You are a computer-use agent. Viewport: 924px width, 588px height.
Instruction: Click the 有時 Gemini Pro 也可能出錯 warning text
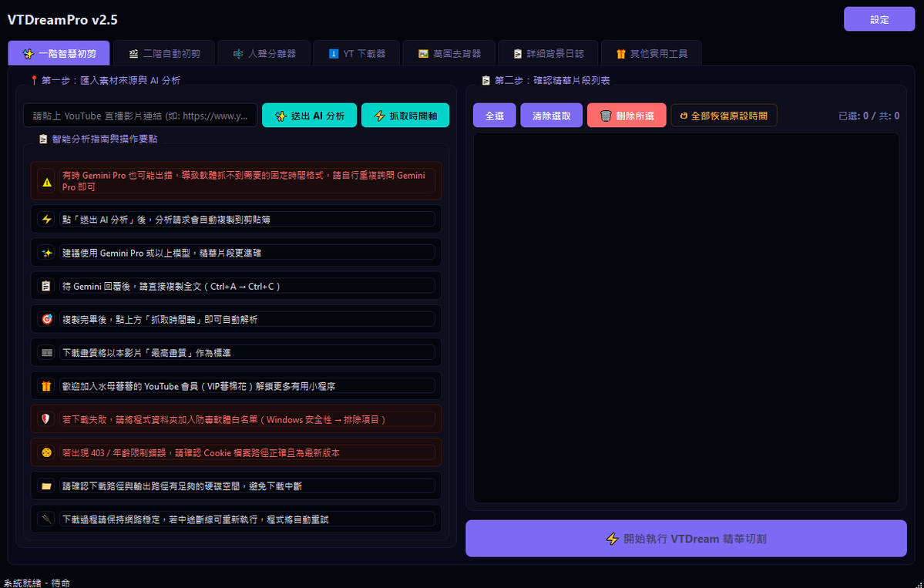(x=244, y=181)
